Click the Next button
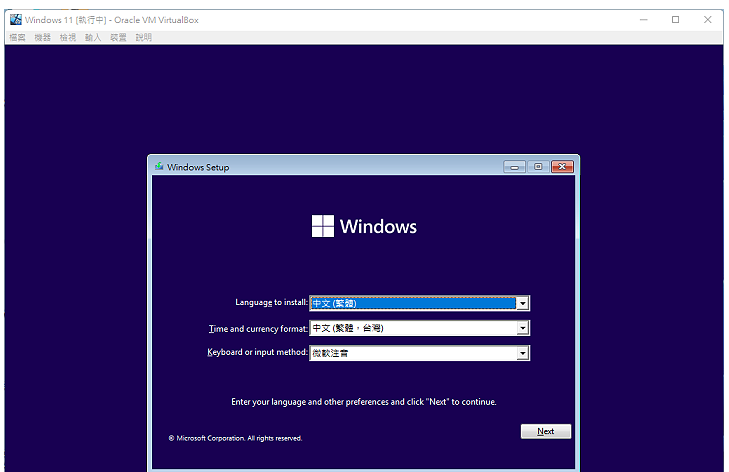The height and width of the screenshot is (472, 729). [546, 432]
